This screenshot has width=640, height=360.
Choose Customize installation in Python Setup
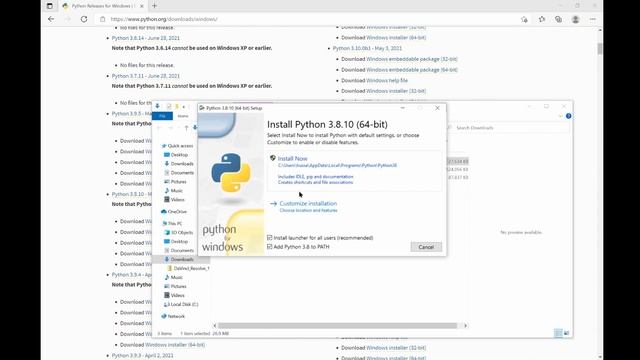pos(308,203)
